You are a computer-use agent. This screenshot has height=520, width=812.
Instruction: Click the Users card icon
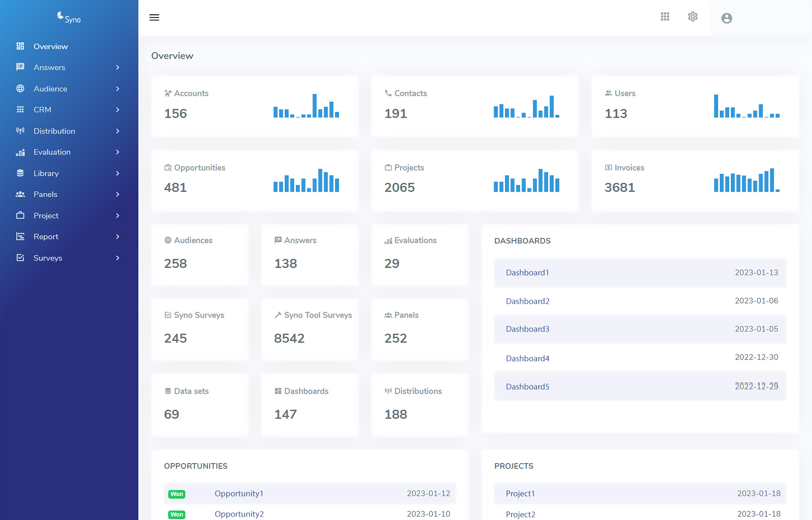(x=608, y=93)
